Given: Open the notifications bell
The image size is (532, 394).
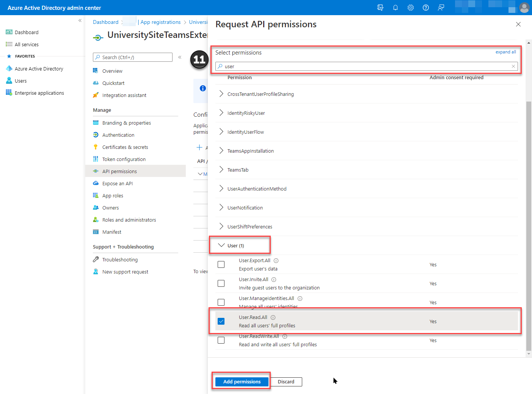Looking at the screenshot, I should coord(395,8).
